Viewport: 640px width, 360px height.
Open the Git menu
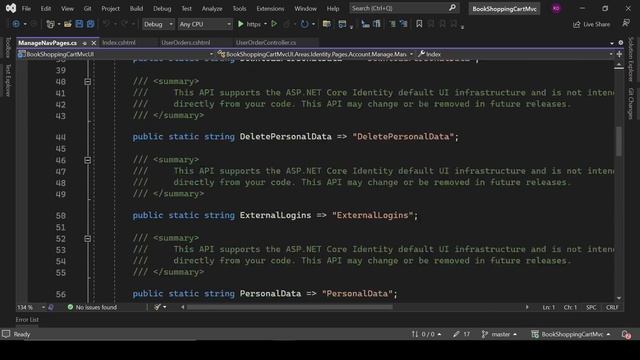tap(87, 8)
